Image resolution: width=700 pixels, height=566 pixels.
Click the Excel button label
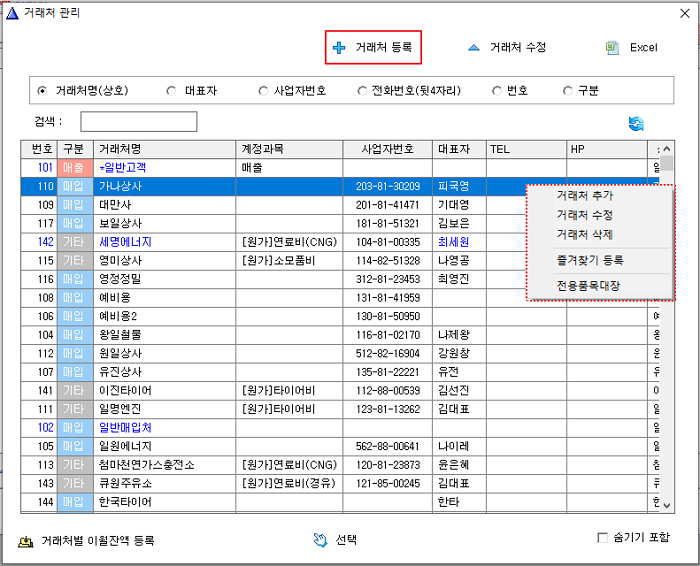(643, 48)
